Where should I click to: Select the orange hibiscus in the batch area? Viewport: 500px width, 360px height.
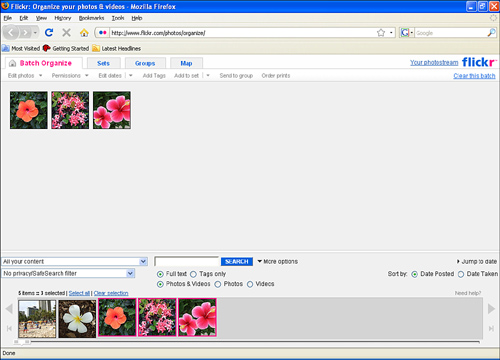(x=29, y=110)
